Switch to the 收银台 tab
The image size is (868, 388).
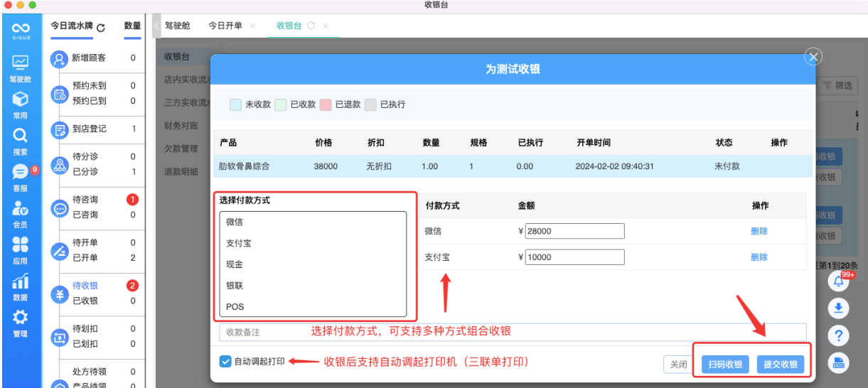click(289, 26)
